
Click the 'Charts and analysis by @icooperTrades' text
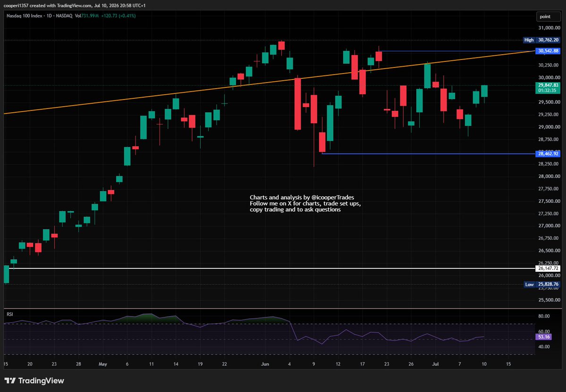coord(302,197)
